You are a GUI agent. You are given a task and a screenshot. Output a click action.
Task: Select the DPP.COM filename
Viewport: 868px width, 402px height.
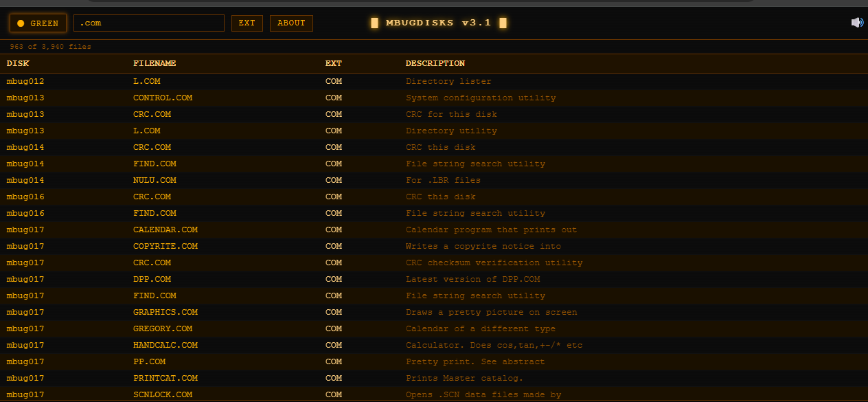[152, 279]
